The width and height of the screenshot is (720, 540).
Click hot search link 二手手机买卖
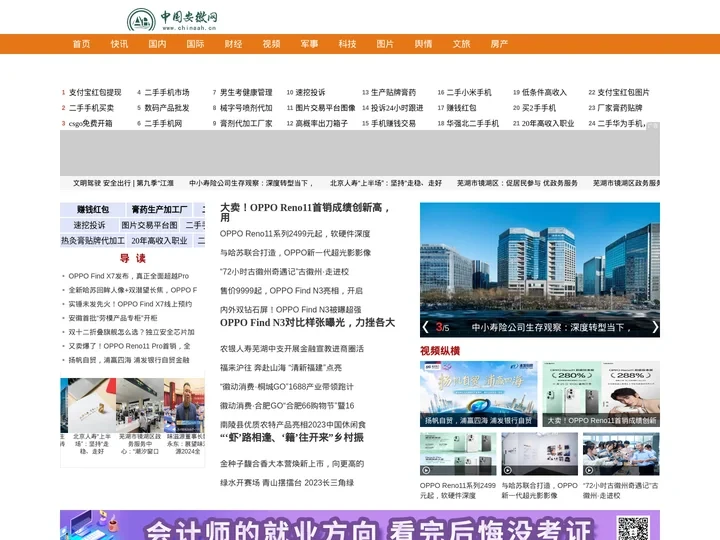coord(91,108)
